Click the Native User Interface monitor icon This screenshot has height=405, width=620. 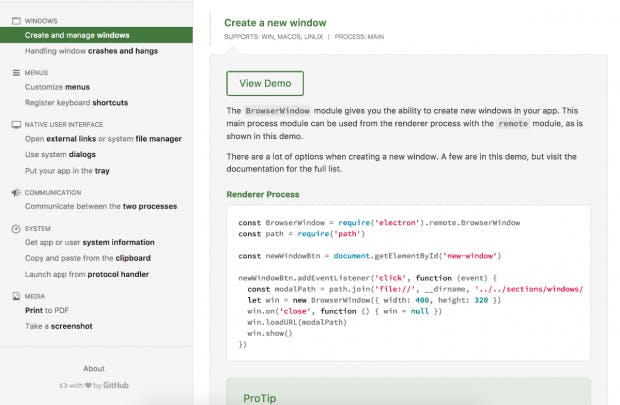click(16, 125)
